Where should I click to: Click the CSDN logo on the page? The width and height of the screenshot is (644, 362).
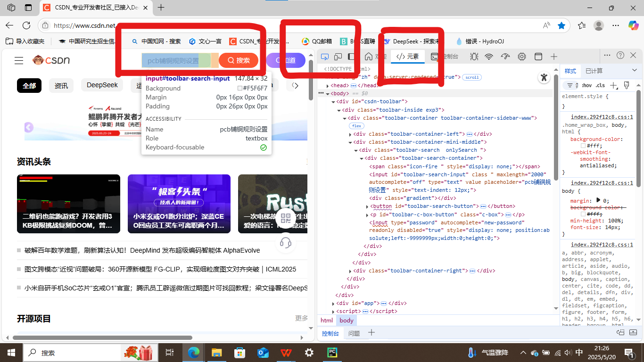(x=51, y=60)
